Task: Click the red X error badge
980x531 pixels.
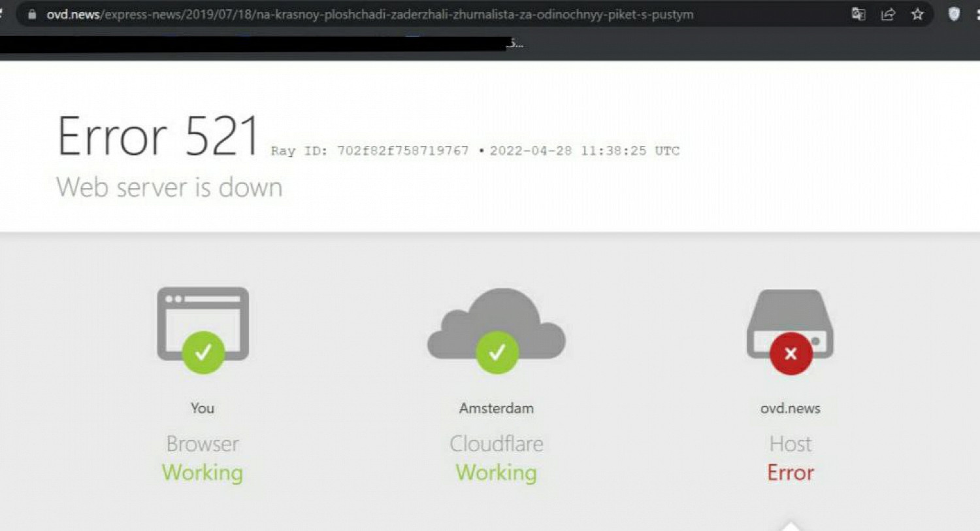Action: [791, 353]
